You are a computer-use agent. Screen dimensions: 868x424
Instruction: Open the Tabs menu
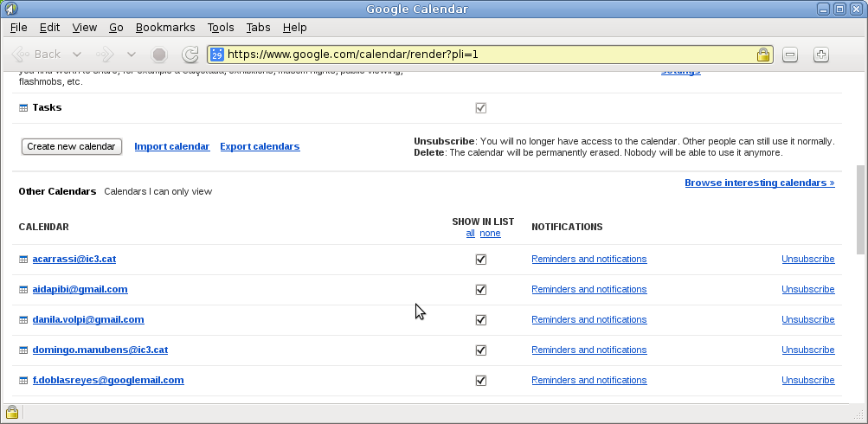click(258, 27)
